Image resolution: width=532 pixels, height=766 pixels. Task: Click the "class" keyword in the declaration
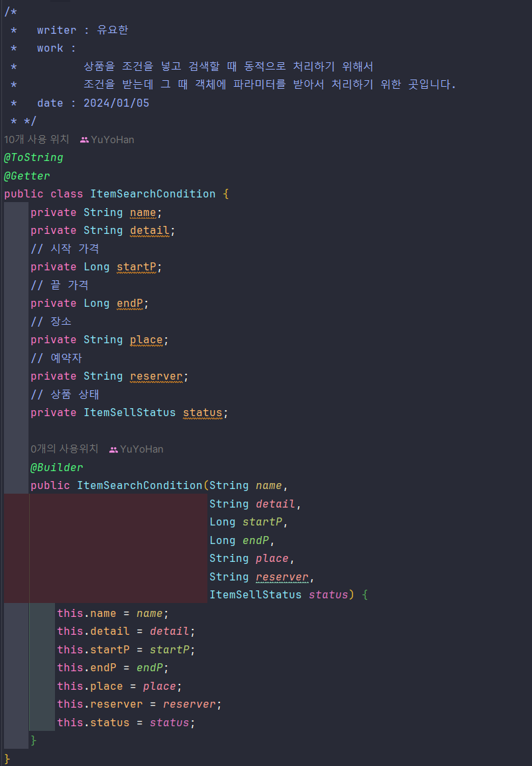click(x=67, y=194)
